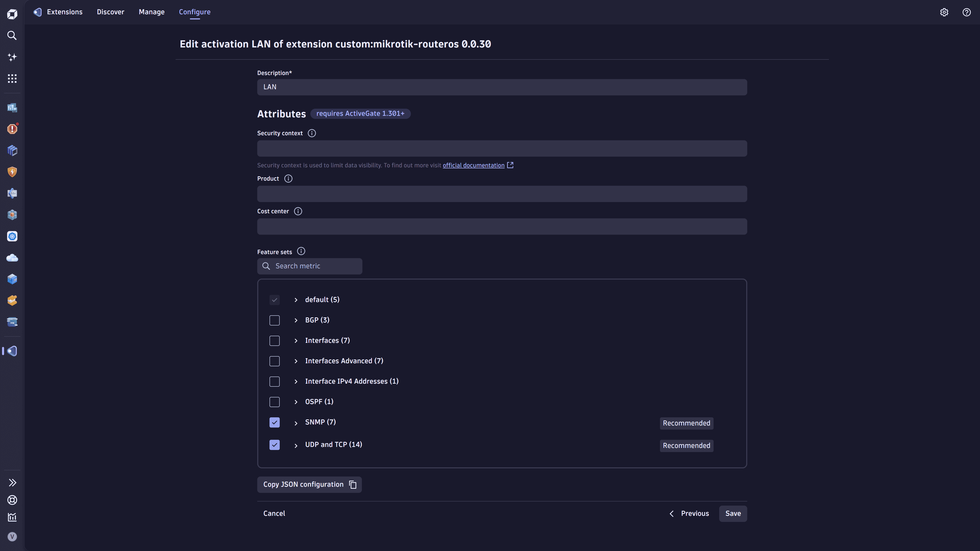Expand the SNMP (7) row
This screenshot has width=980, height=551.
click(x=296, y=423)
